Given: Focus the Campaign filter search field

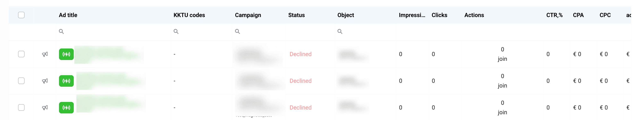Looking at the screenshot, I should tap(260, 31).
